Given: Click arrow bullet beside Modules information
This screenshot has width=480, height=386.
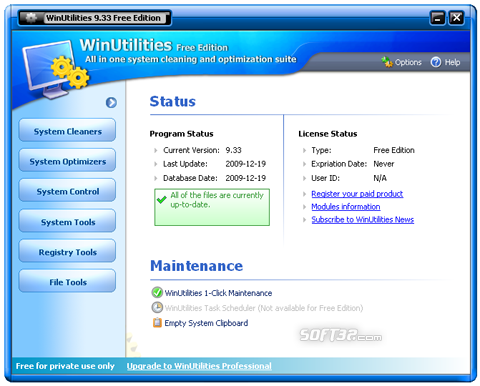Looking at the screenshot, I should (x=304, y=207).
